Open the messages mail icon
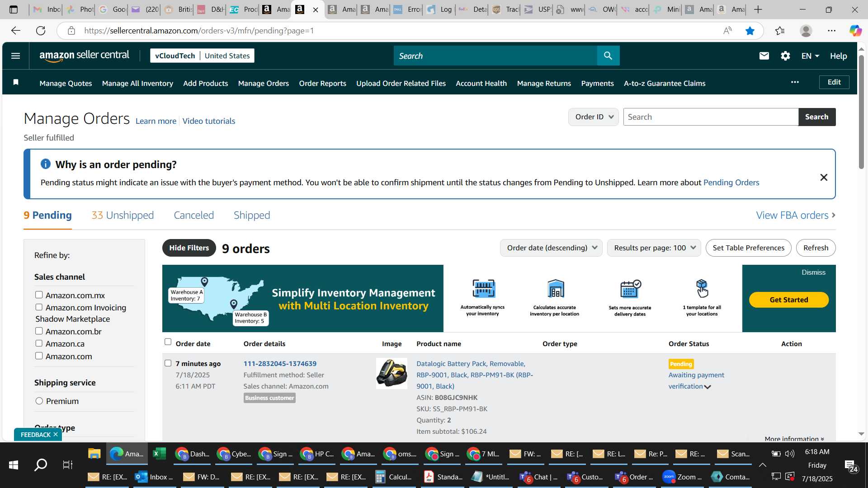Image resolution: width=868 pixels, height=488 pixels. [764, 56]
